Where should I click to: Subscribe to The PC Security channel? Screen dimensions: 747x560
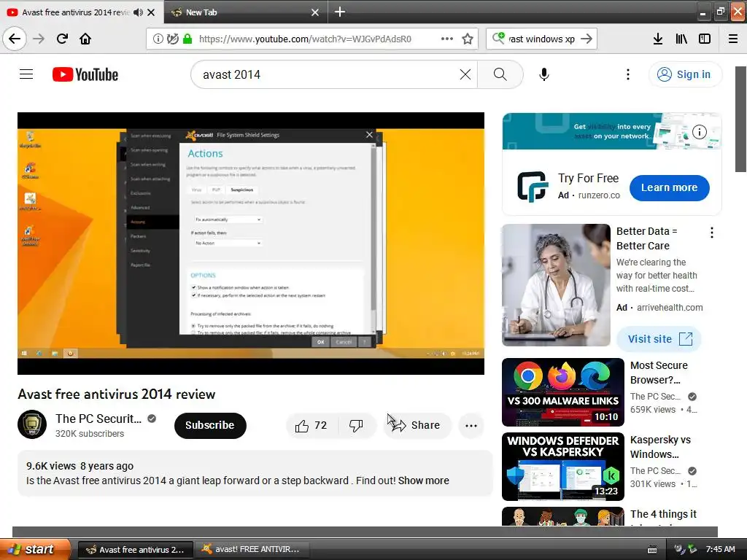[210, 425]
